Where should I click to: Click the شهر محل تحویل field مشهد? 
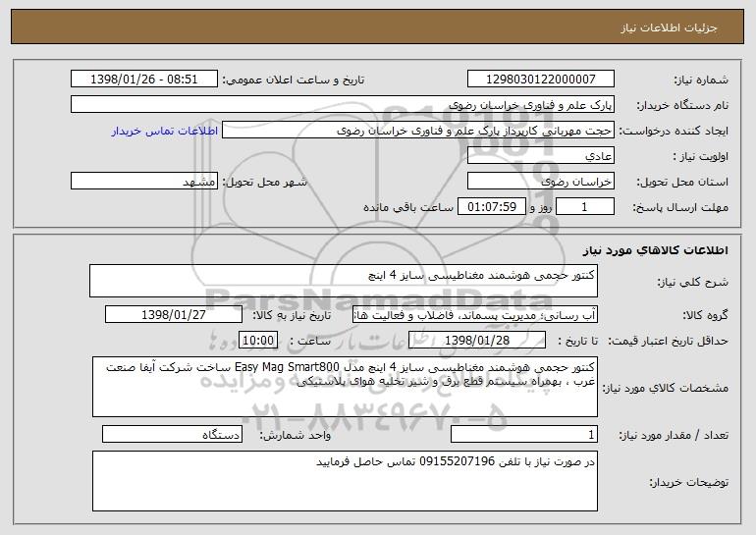[x=144, y=182]
